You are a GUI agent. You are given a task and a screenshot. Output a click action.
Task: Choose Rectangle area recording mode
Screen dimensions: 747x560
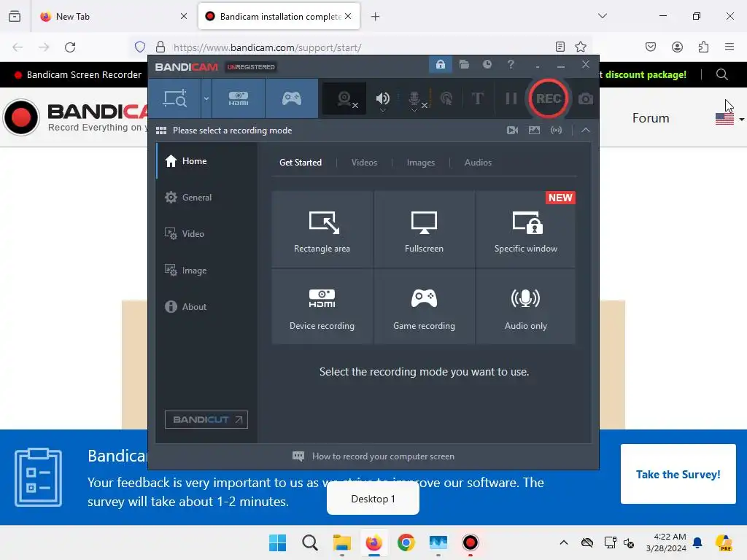pyautogui.click(x=322, y=229)
